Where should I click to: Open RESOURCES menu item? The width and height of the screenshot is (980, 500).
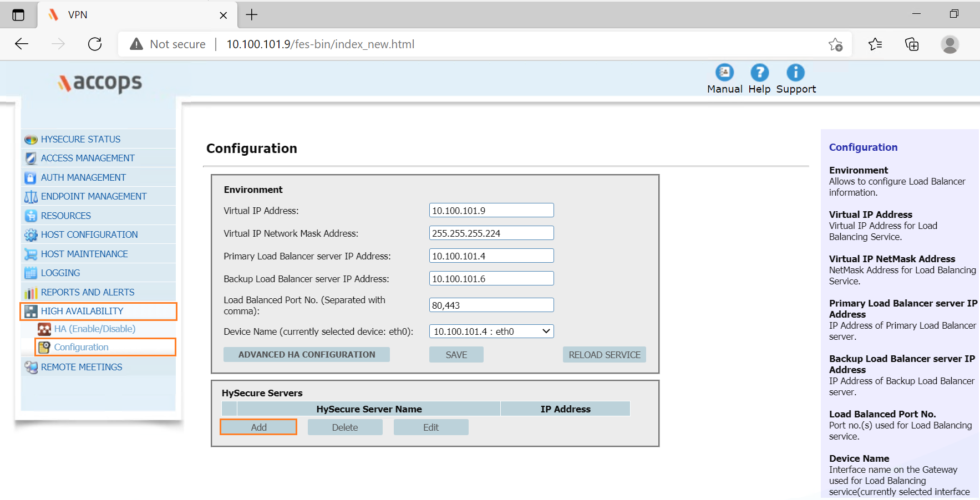(66, 216)
